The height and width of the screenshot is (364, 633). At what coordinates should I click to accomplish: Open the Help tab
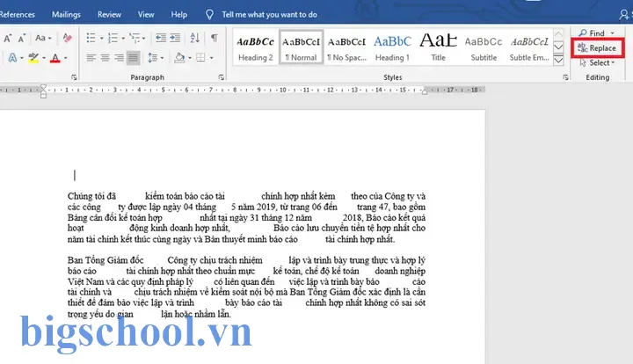[178, 15]
